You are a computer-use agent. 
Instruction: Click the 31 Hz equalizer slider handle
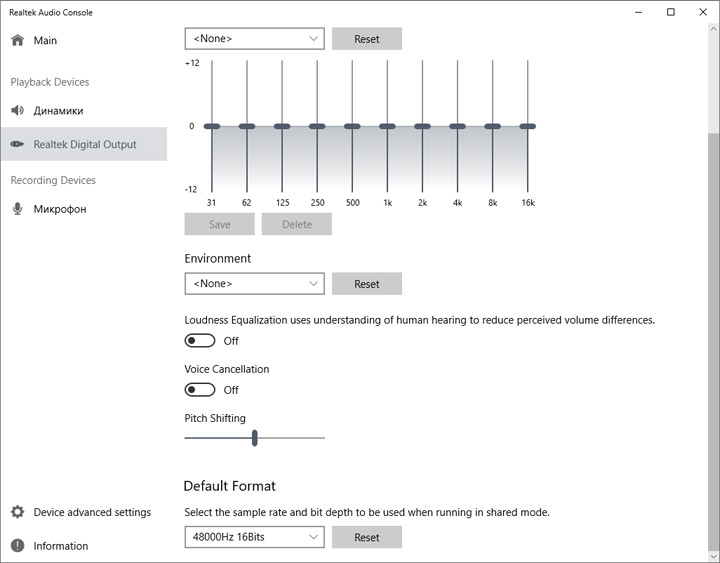[212, 126]
